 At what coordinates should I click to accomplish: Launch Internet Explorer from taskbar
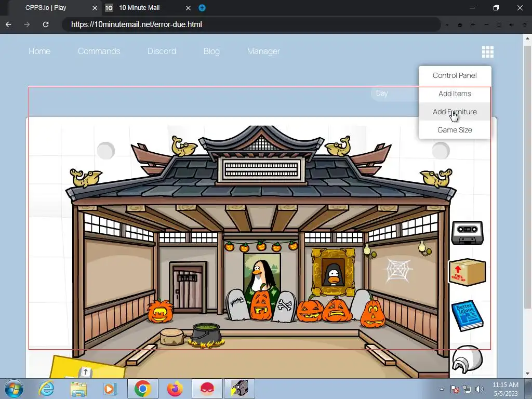(46, 389)
